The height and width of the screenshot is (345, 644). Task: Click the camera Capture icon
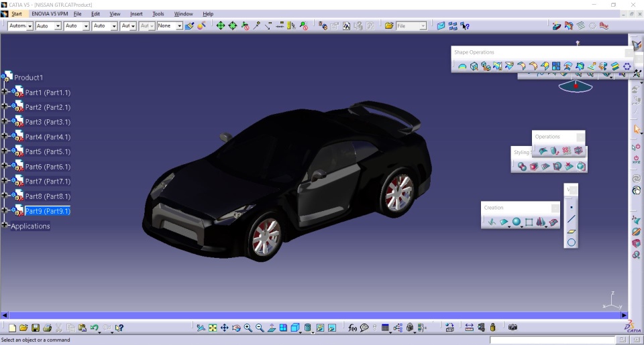[513, 328]
